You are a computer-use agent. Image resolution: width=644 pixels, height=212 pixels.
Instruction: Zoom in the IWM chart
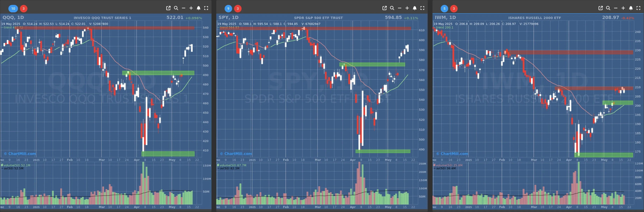[x=623, y=8]
